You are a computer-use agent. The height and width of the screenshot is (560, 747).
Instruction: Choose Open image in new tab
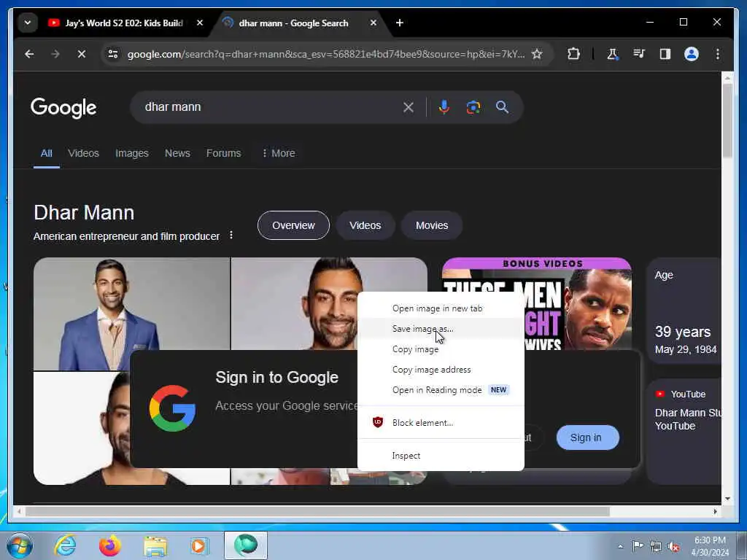441,308
